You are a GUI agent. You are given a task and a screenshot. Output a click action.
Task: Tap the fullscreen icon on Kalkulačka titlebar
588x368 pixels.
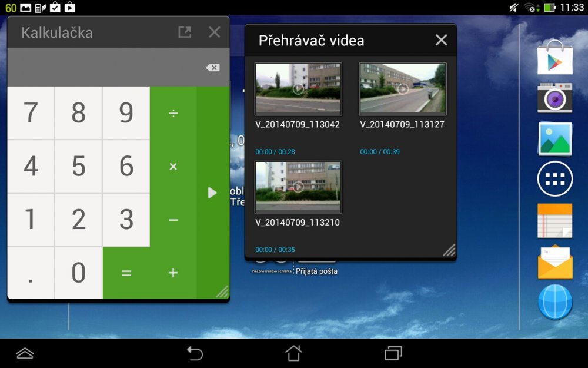coord(185,33)
